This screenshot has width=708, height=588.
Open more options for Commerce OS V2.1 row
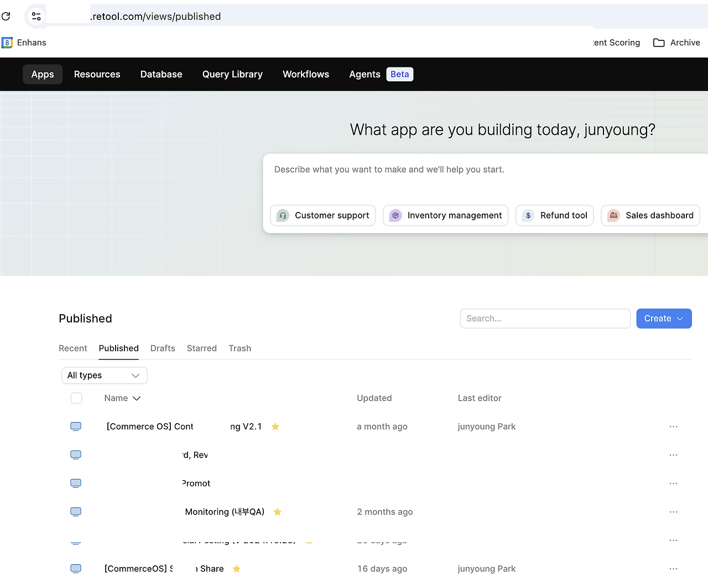(x=673, y=426)
